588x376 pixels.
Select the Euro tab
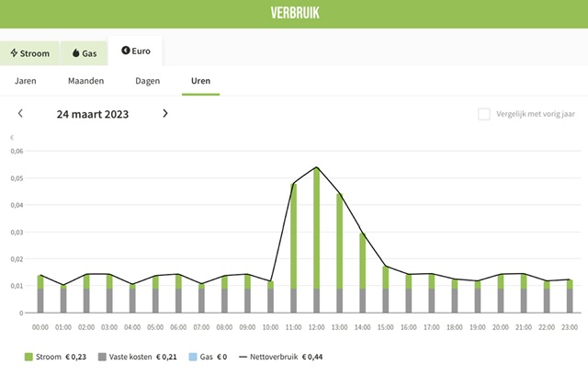[x=136, y=51]
